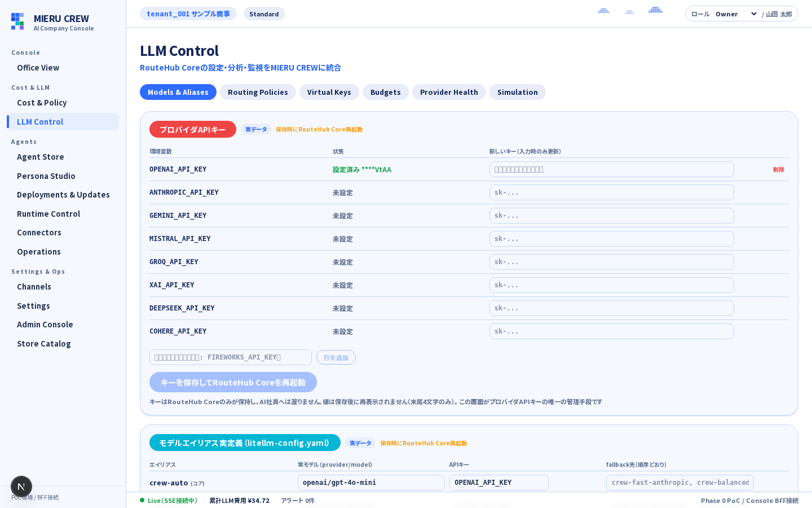
Task: Go to Persona Studio
Action: (x=63, y=176)
